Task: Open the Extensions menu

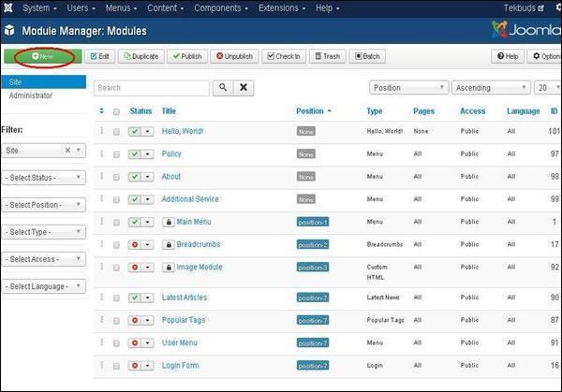Action: [x=282, y=7]
